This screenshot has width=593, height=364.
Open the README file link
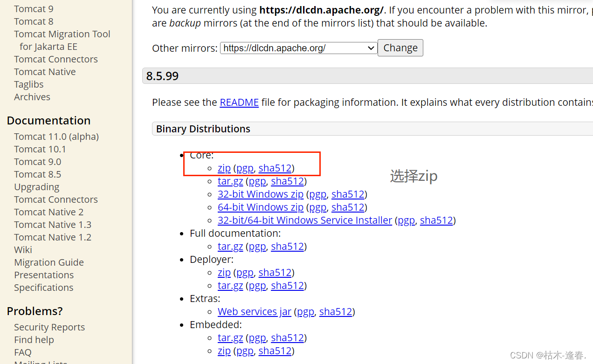pyautogui.click(x=239, y=102)
